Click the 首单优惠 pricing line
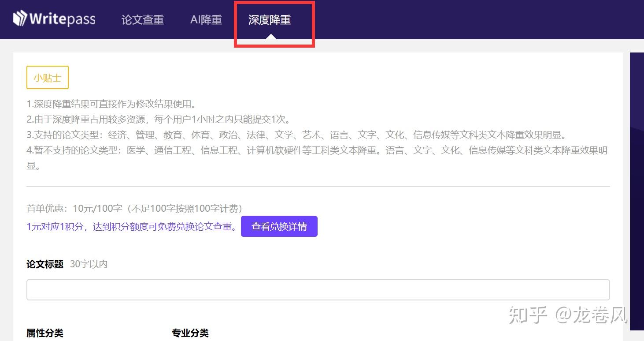 tap(134, 208)
